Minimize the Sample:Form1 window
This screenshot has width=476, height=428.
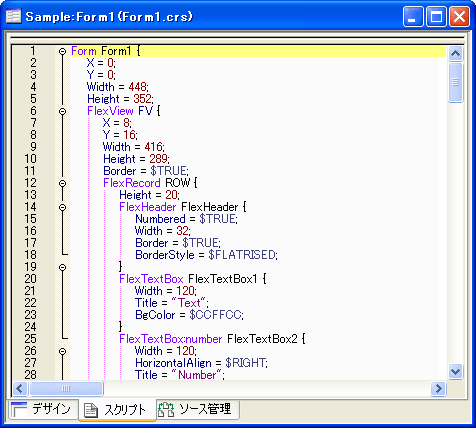[x=413, y=16]
